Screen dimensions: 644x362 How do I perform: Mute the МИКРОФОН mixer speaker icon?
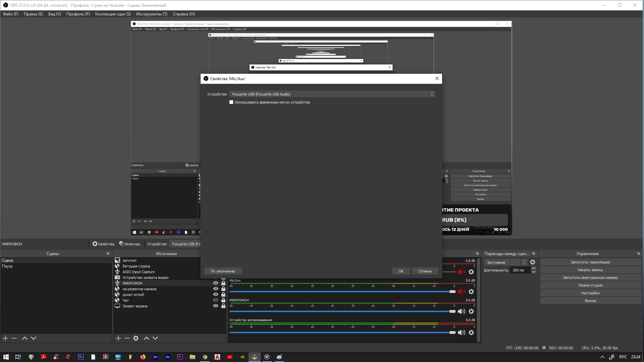[462, 311]
